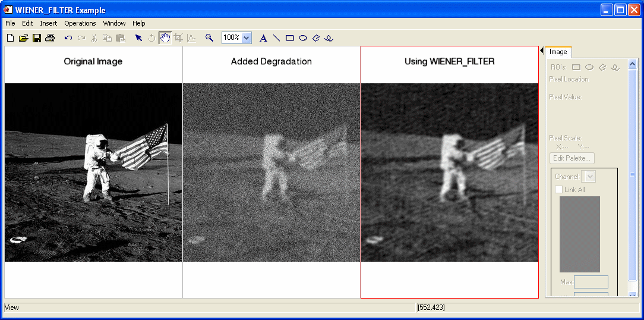
Task: Open the Insert menu
Action: point(49,23)
